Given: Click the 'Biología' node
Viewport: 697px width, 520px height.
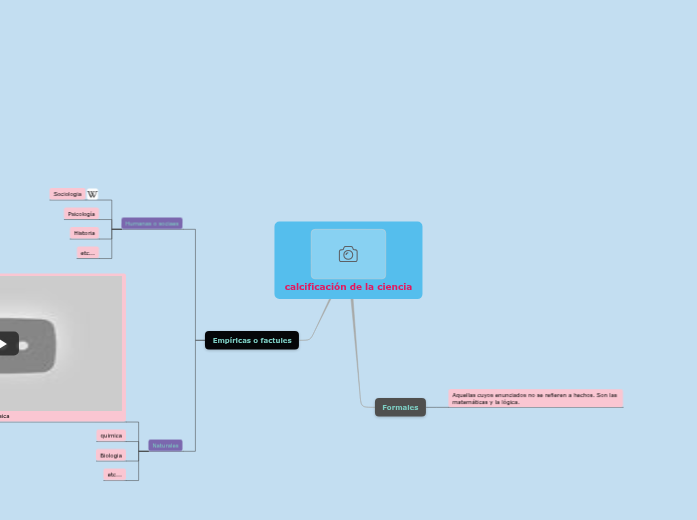Looking at the screenshot, I should 110,455.
